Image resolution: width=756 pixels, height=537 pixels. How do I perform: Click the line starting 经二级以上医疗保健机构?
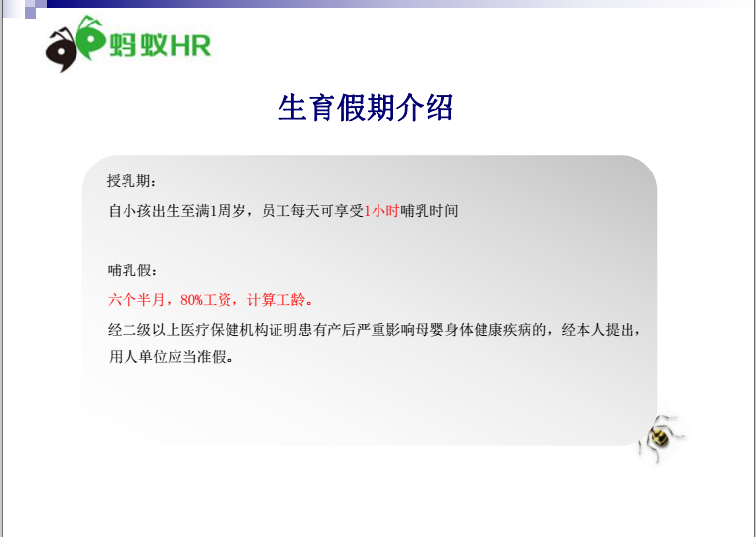(x=375, y=330)
